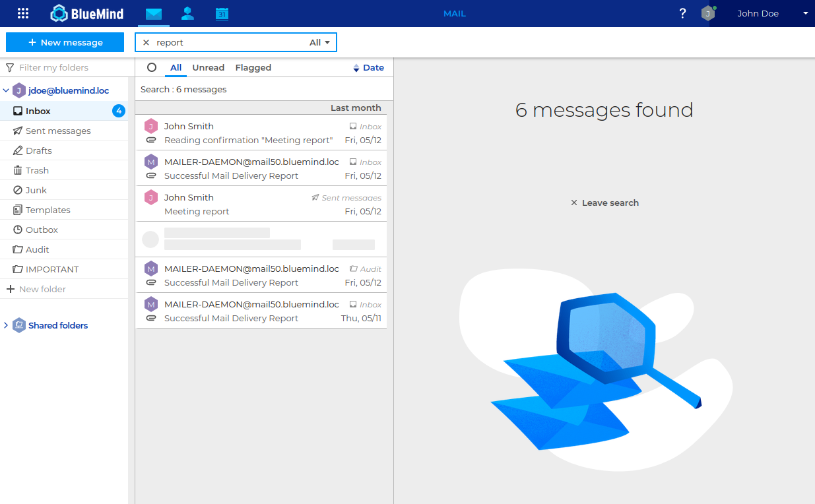The width and height of the screenshot is (815, 504).
Task: Click the John Doe username
Action: pos(758,13)
